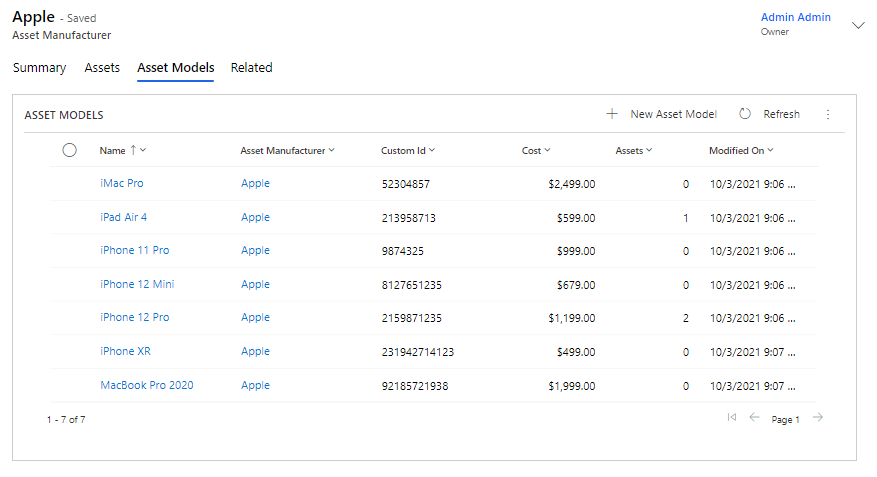Open the MacBook Pro 2020 record

pyautogui.click(x=147, y=385)
